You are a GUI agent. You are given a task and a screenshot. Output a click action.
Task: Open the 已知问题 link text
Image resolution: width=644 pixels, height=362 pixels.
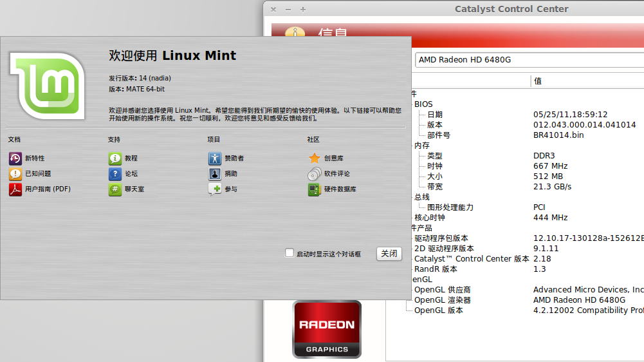click(38, 174)
